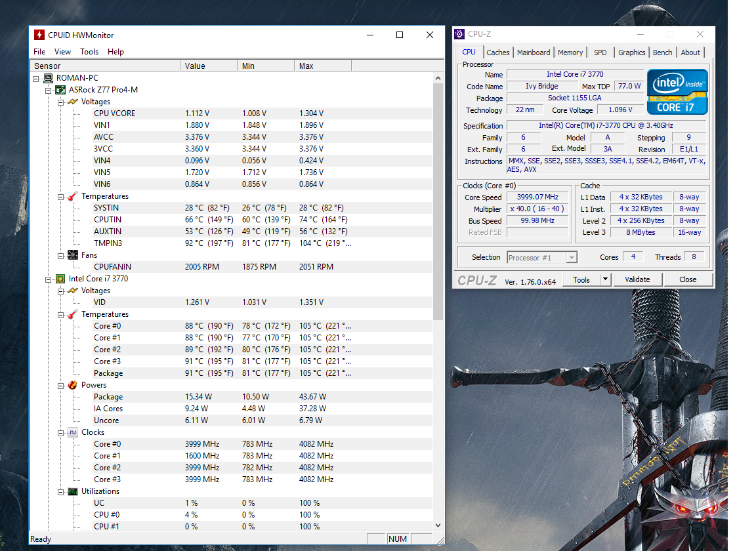Image resolution: width=756 pixels, height=551 pixels.
Task: Collapse the motherboard Voltages section
Action: pos(61,102)
